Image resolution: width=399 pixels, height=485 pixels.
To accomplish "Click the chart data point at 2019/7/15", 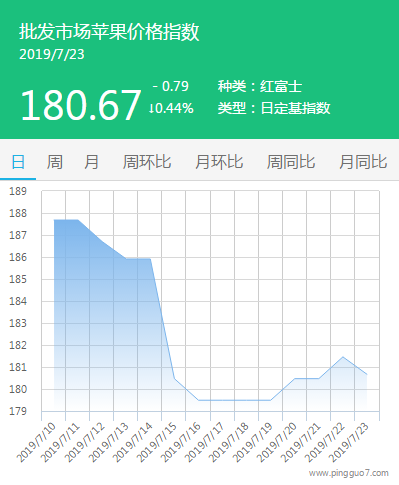I will click(174, 378).
